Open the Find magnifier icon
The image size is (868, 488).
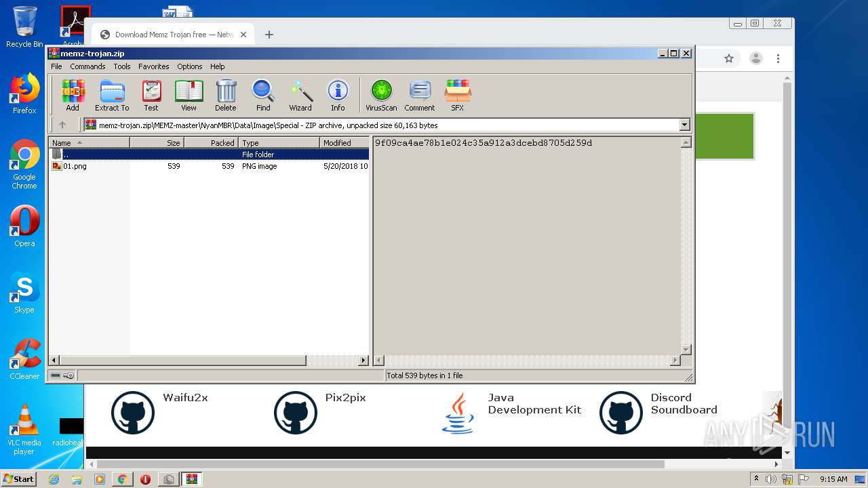263,95
